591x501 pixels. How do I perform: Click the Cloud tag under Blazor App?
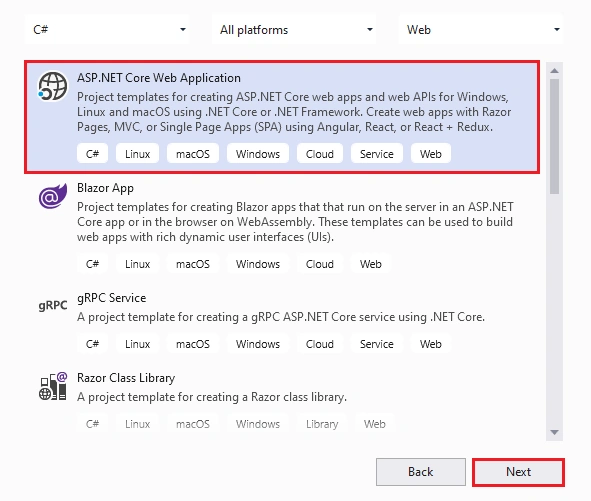pyautogui.click(x=320, y=264)
